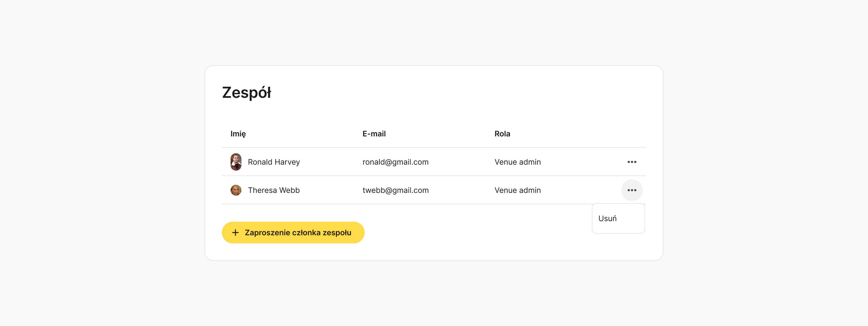Click the name Ronald Harvey
The image size is (868, 326).
point(274,162)
